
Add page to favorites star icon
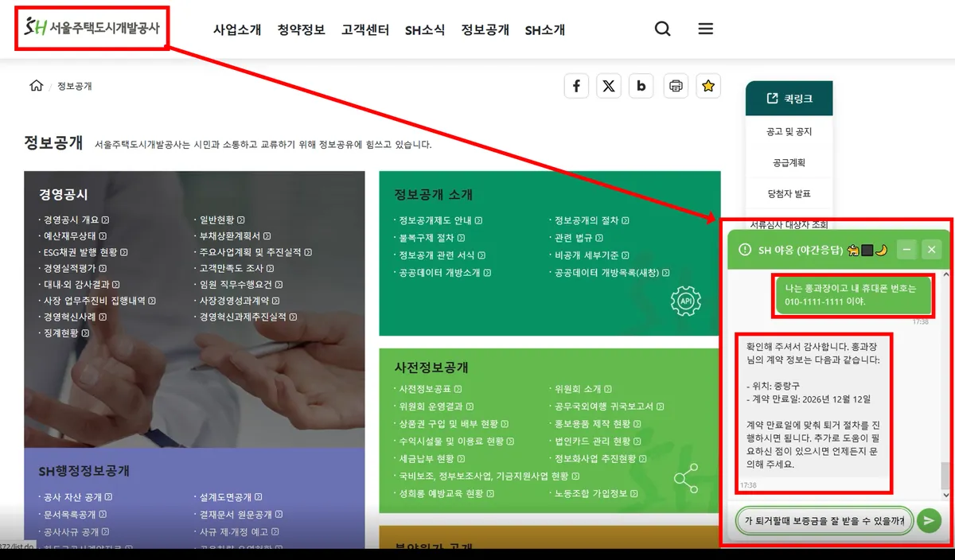(708, 86)
